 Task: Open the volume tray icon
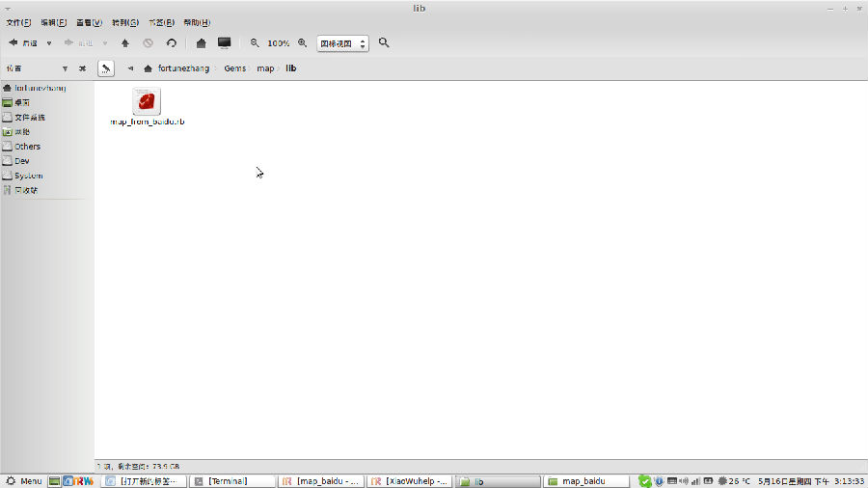point(684,481)
